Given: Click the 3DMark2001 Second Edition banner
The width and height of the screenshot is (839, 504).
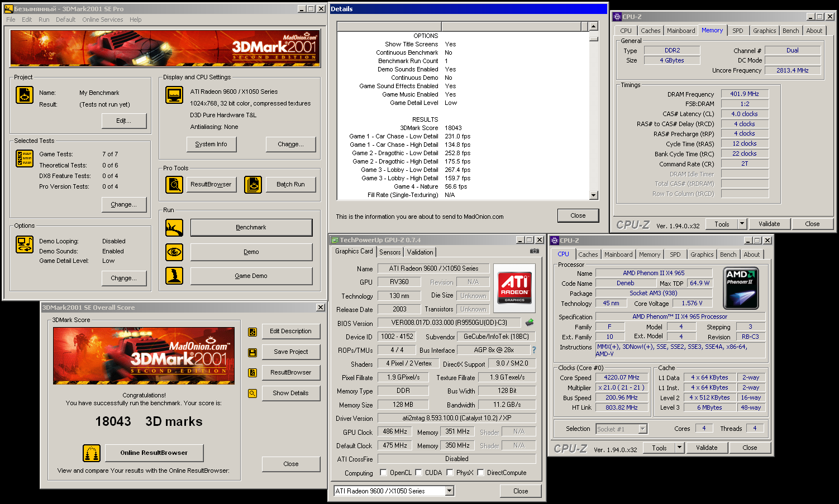Looking at the screenshot, I should 165,49.
